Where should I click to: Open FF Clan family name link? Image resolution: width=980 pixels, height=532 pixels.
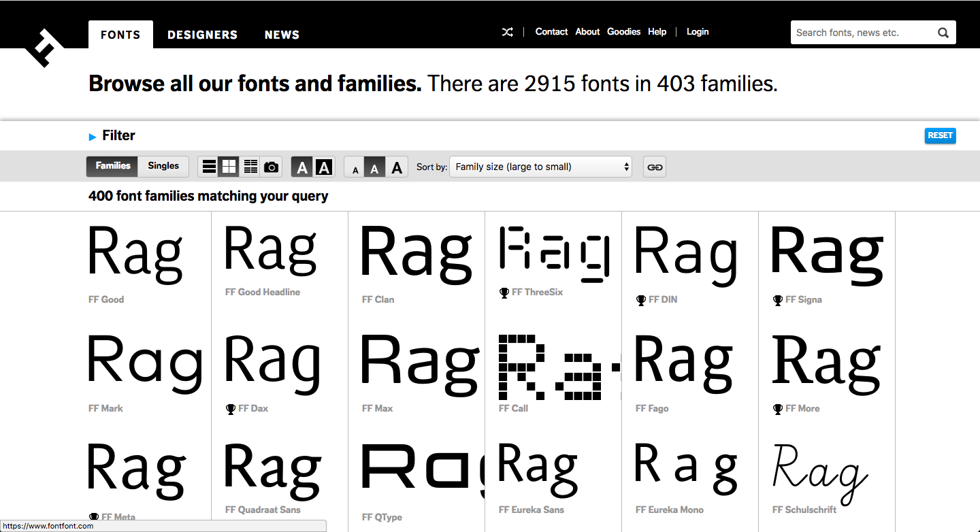pyautogui.click(x=378, y=300)
